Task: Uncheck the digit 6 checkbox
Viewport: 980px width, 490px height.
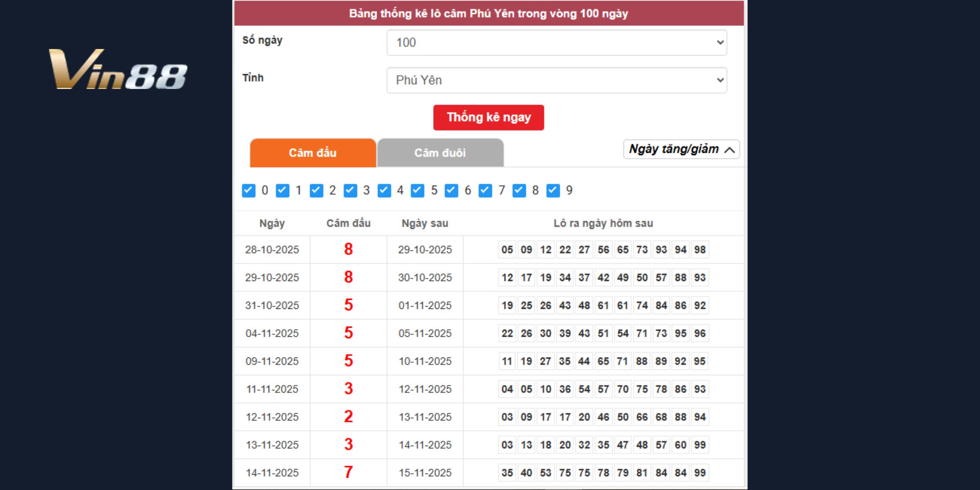Action: click(451, 191)
